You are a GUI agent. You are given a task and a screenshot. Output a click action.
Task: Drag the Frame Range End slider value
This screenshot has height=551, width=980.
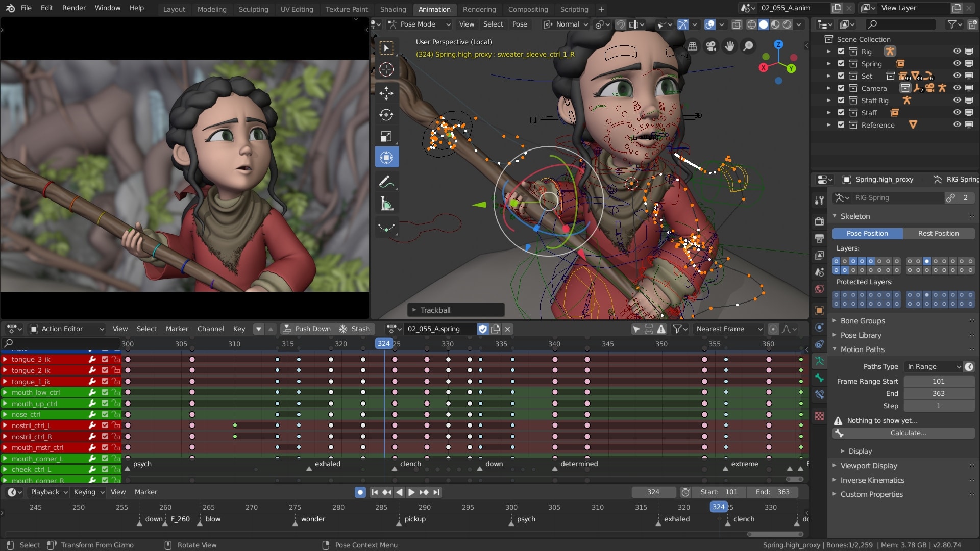[940, 393]
